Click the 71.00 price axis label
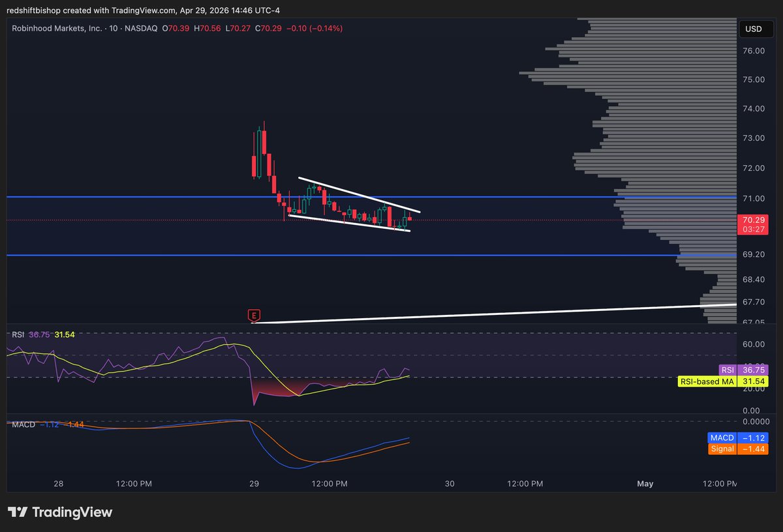Image resolution: width=783 pixels, height=532 pixels. [x=754, y=198]
